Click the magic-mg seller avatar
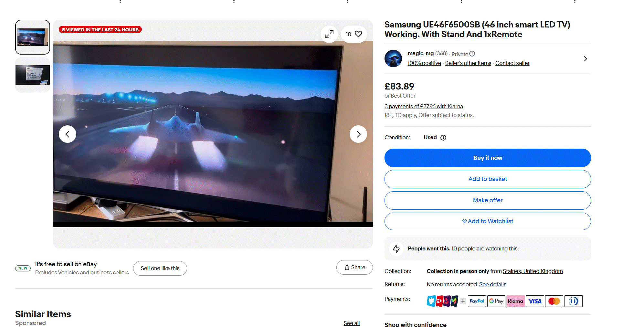This screenshot has width=644, height=327. (x=393, y=58)
